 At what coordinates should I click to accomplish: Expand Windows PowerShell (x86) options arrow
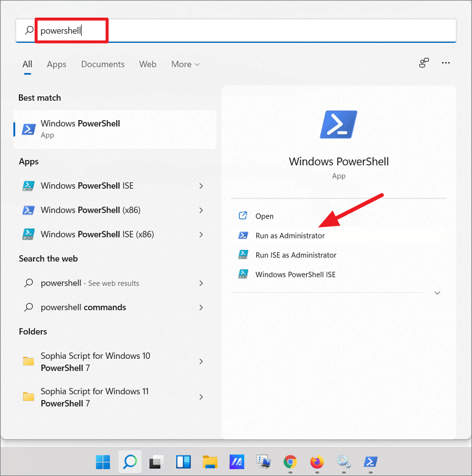pos(201,210)
